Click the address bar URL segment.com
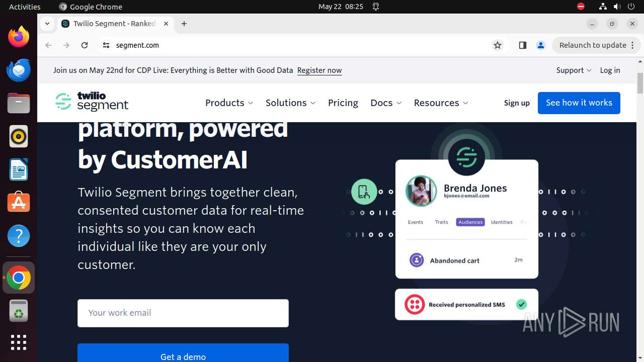The image size is (644, 362). coord(137,45)
